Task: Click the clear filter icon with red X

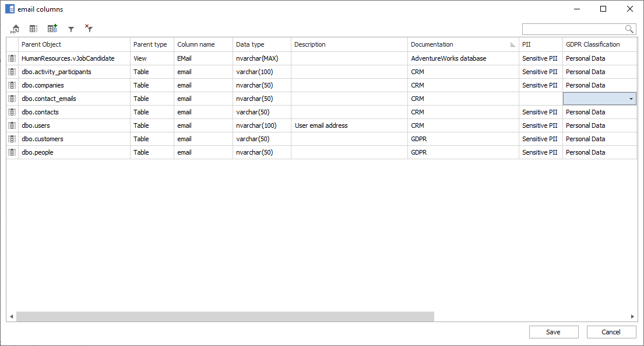Action: click(x=89, y=28)
